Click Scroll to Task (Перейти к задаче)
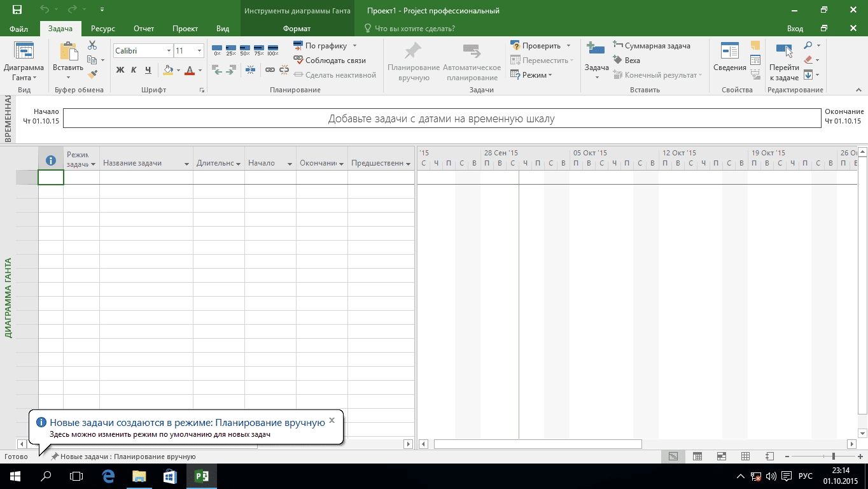 [x=784, y=61]
